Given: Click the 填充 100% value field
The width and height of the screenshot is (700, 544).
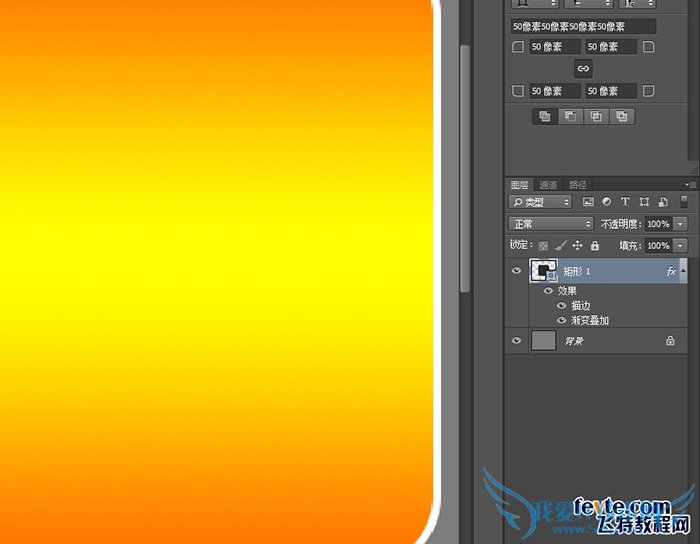Looking at the screenshot, I should (658, 245).
